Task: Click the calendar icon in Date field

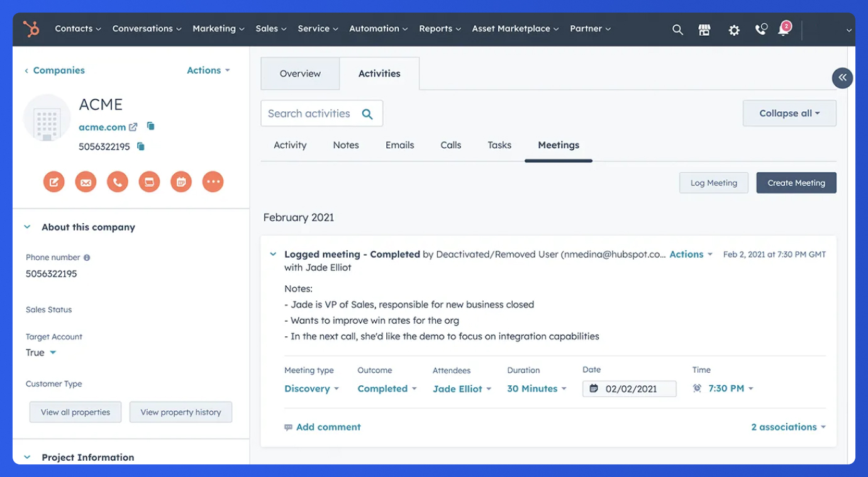Action: point(594,388)
